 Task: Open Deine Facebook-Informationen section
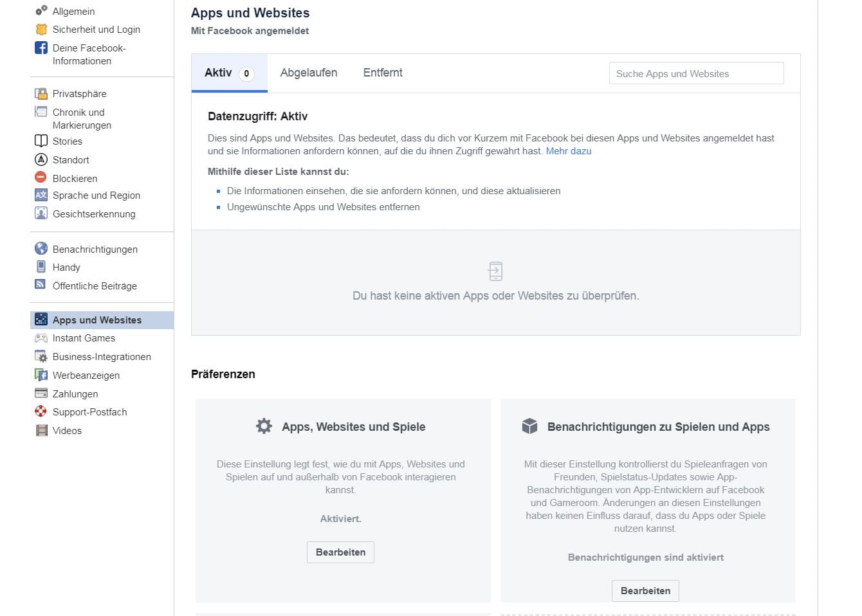[x=89, y=55]
